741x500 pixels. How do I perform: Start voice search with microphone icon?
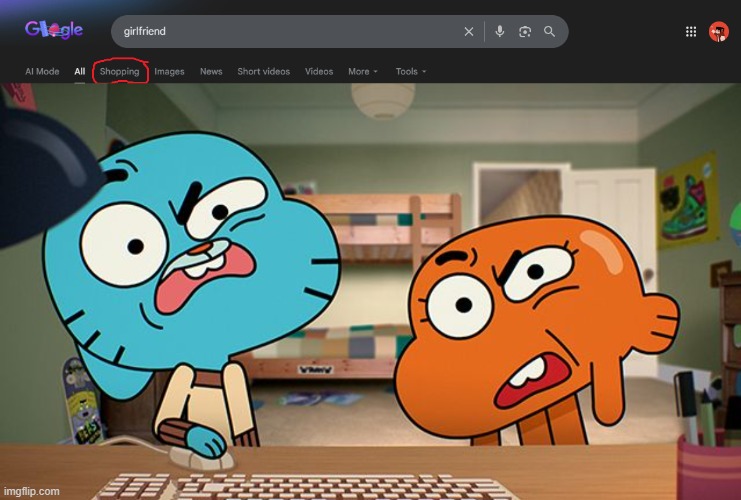coord(500,31)
